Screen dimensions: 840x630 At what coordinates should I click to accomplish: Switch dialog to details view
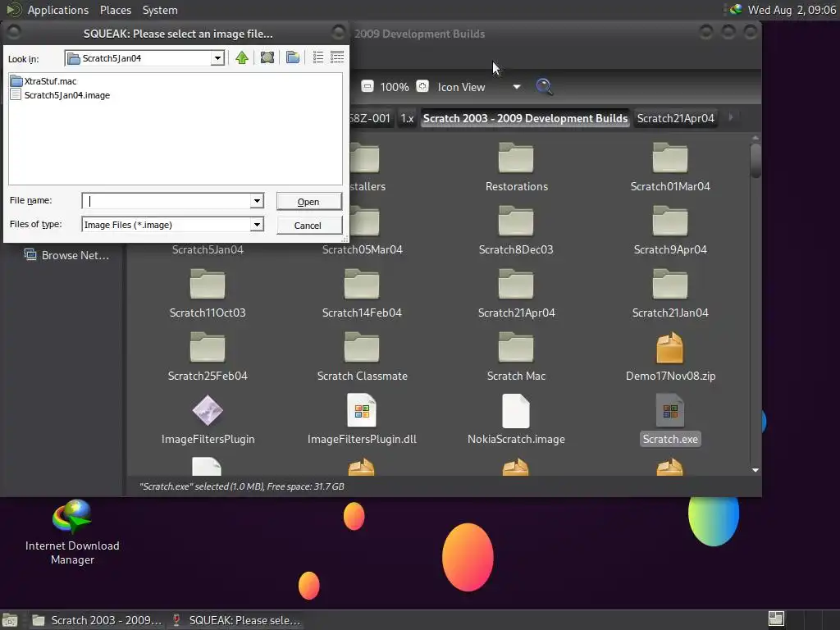click(x=337, y=58)
